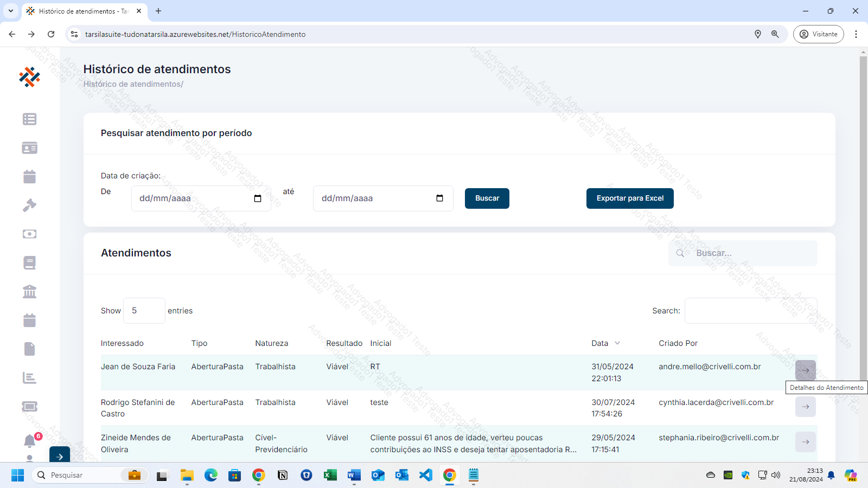Screen dimensions: 868x488
Task: Click the gavel icon in sidebar
Action: coord(29,206)
